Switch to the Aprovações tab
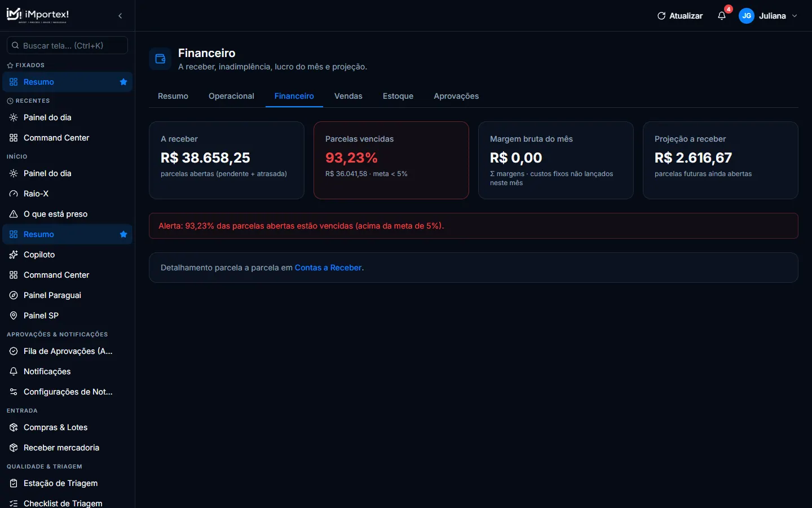The height and width of the screenshot is (508, 812). [x=456, y=96]
